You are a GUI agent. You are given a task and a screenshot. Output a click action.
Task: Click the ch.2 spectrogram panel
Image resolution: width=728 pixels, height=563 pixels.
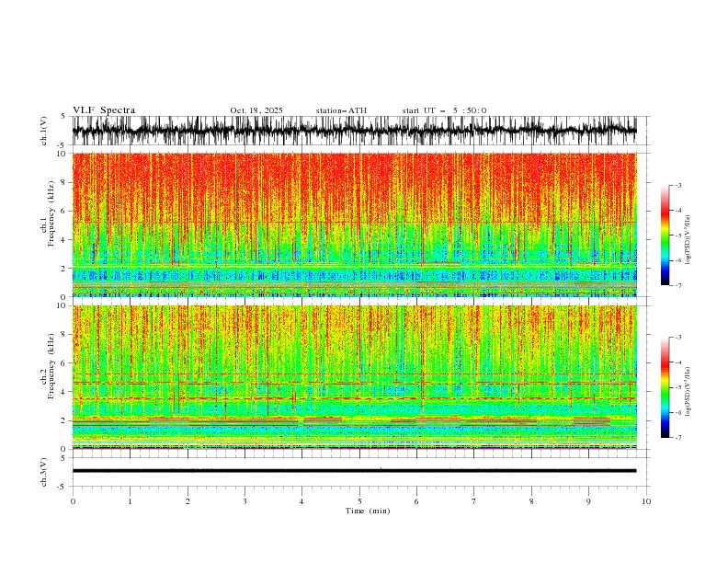pos(354,377)
